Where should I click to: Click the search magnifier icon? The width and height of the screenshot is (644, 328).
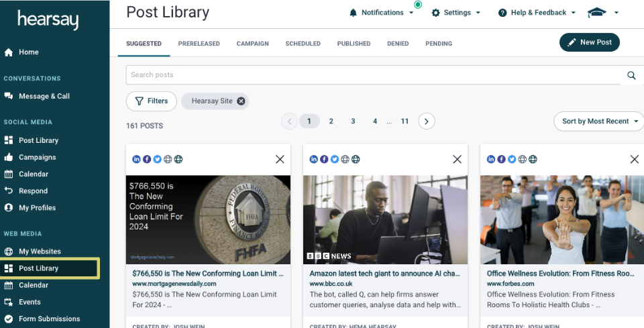[631, 75]
